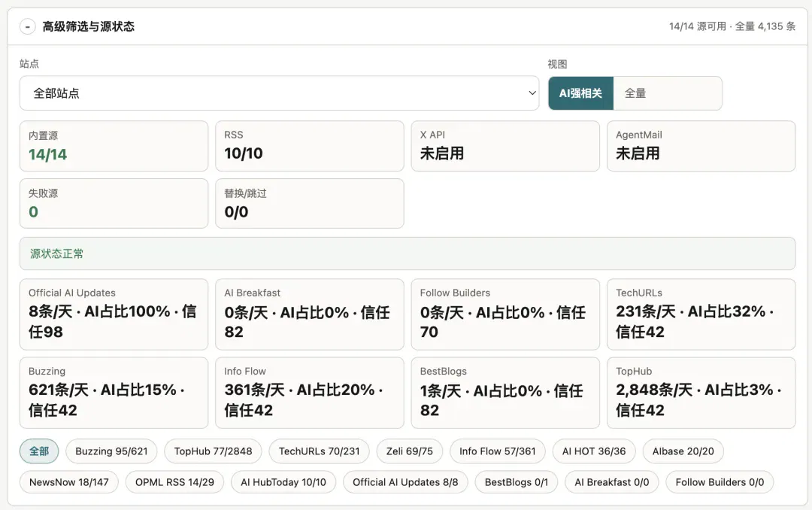Filter by TechURLs 70/231 chip
This screenshot has width=812, height=510.
(x=319, y=451)
